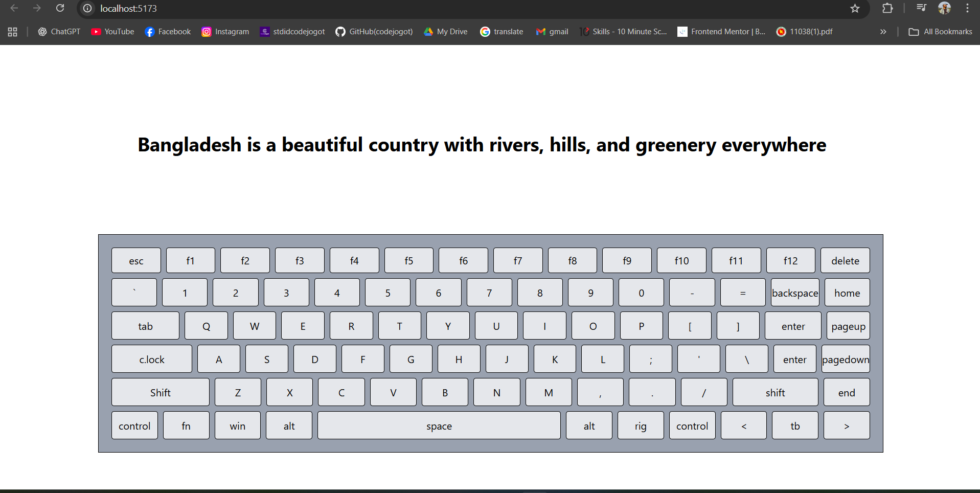Click the > arrow key
This screenshot has width=980, height=493.
pyautogui.click(x=847, y=425)
